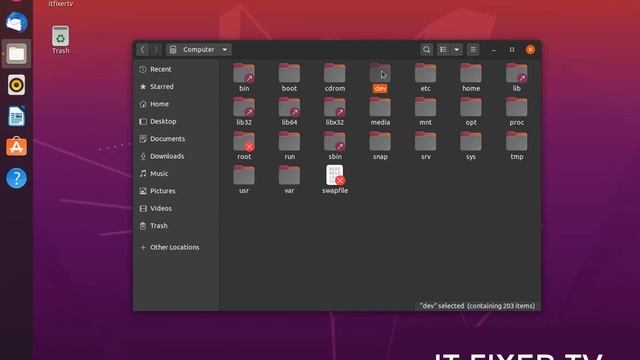Image resolution: width=640 pixels, height=360 pixels.
Task: Open Documents in the sidebar
Action: 176,139
